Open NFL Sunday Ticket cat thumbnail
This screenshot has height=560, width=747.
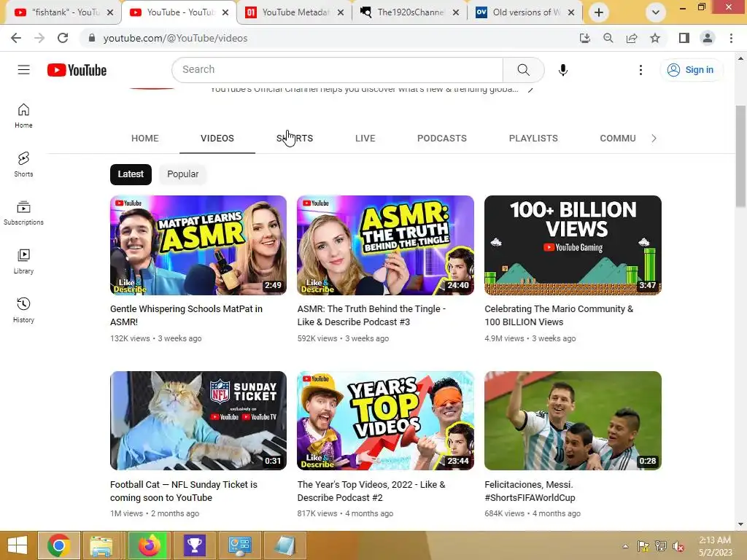[x=198, y=421]
